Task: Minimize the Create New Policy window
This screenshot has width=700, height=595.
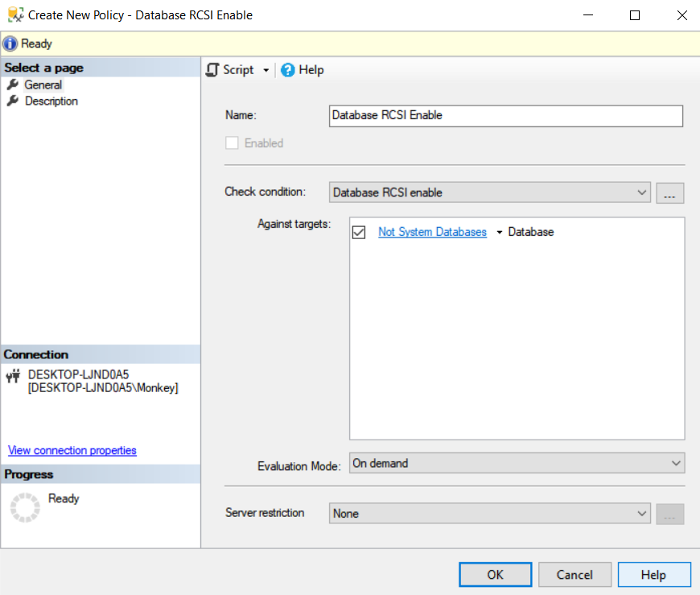Action: pyautogui.click(x=588, y=15)
